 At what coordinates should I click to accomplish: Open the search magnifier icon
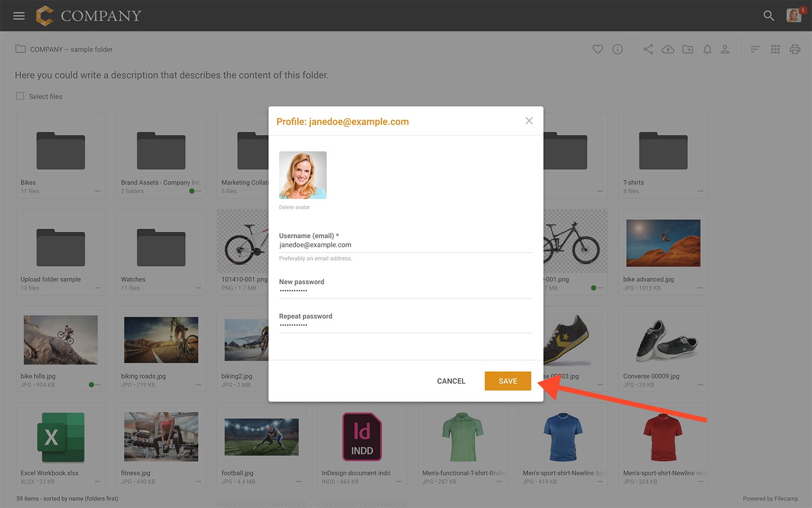tap(769, 16)
